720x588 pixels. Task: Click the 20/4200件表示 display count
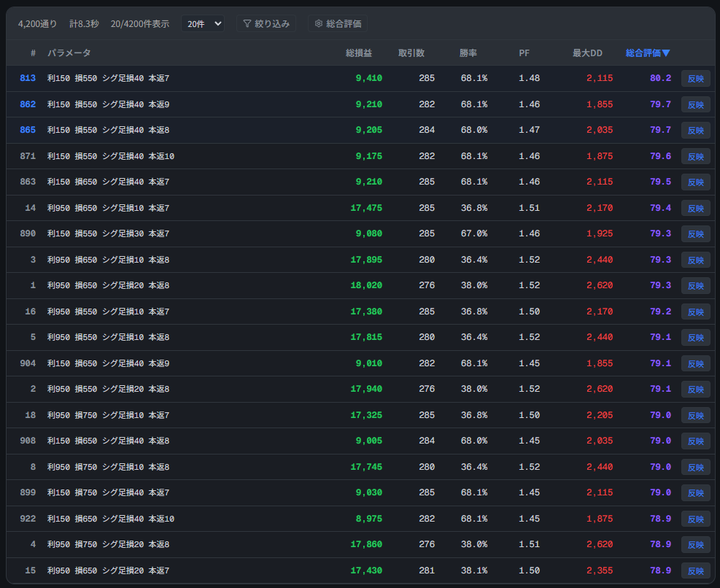click(140, 23)
